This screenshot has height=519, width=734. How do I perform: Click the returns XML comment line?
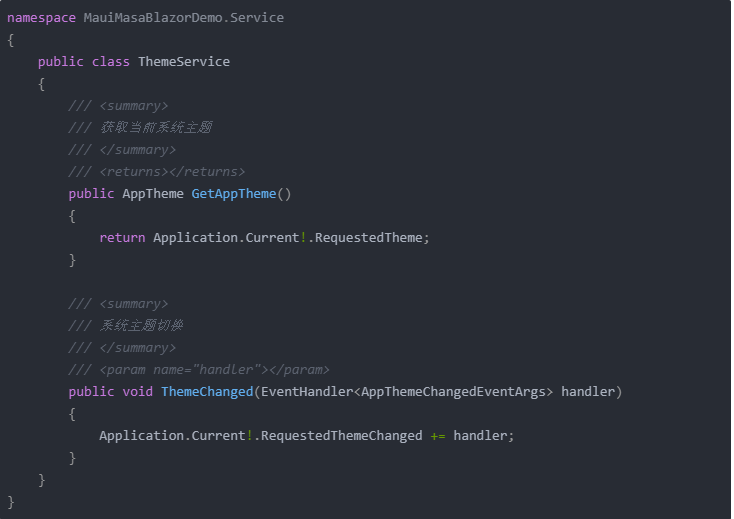point(156,172)
